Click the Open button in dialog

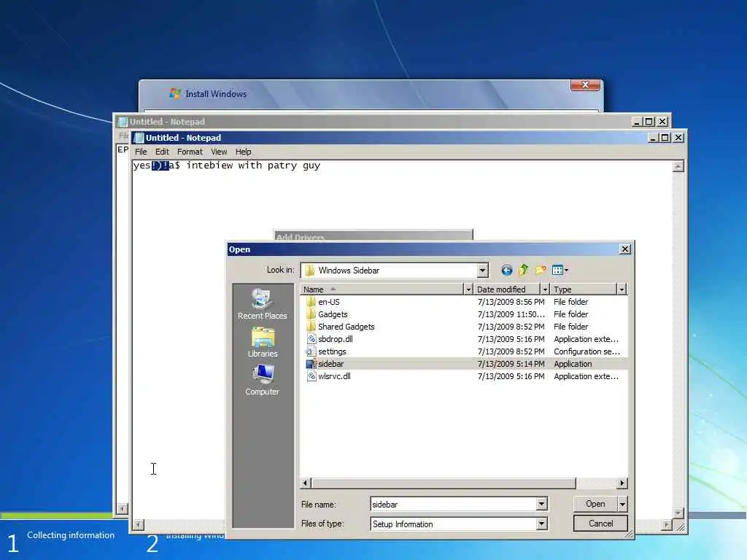pos(595,504)
